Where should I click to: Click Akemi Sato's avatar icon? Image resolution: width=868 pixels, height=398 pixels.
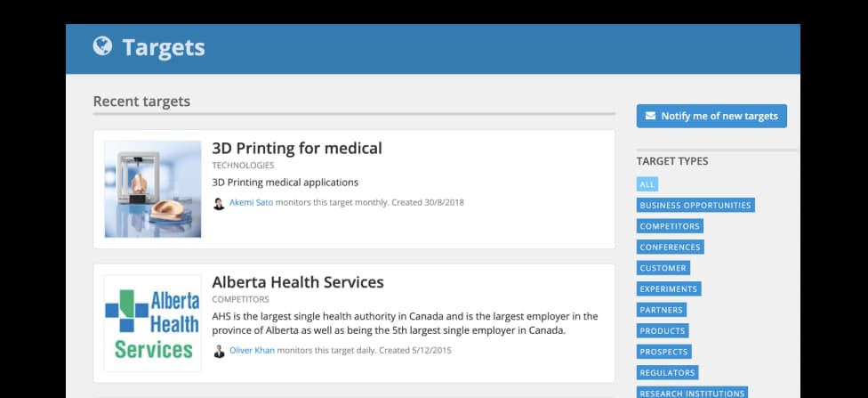tap(219, 203)
